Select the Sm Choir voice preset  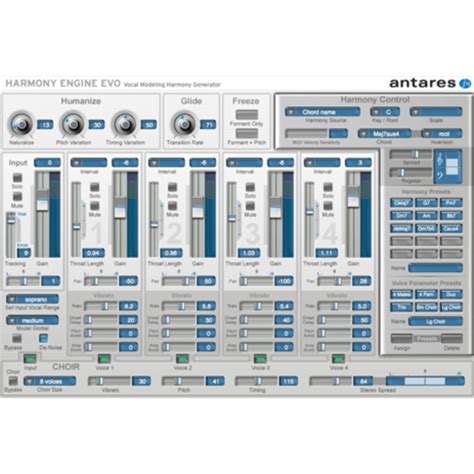(426, 307)
